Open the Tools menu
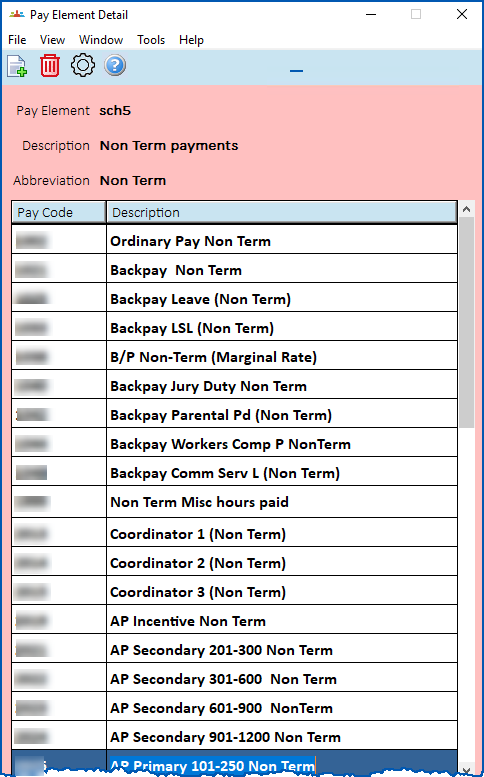The width and height of the screenshot is (484, 777). coord(151,40)
